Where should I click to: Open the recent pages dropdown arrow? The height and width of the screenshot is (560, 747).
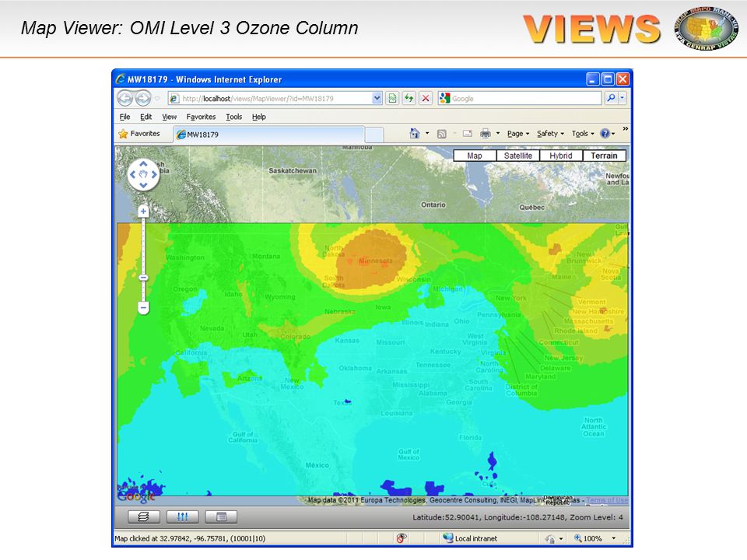pos(157,99)
